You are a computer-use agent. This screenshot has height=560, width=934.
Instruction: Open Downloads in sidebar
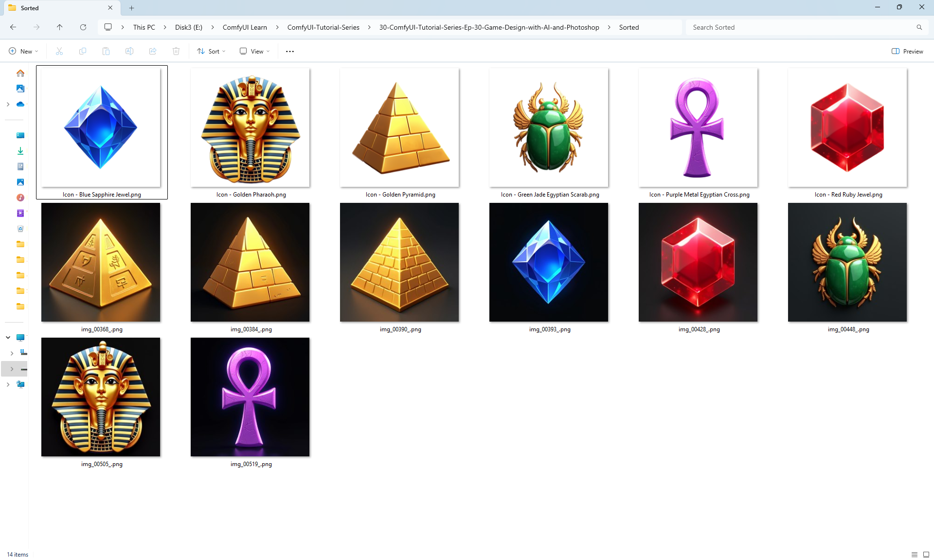click(20, 151)
